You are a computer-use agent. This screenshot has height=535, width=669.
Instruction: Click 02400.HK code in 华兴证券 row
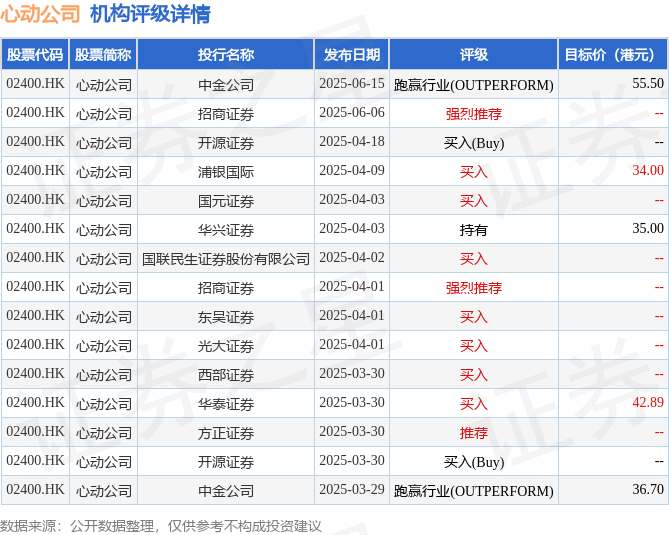tap(35, 229)
